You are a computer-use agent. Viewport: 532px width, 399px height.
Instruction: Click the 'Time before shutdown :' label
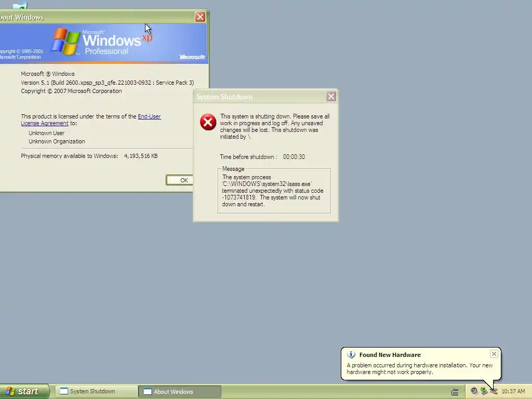(x=248, y=157)
